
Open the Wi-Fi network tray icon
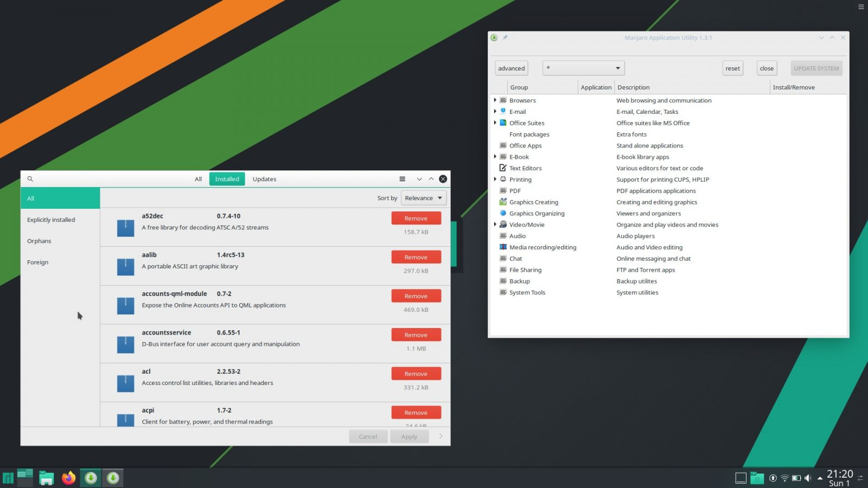(784, 478)
